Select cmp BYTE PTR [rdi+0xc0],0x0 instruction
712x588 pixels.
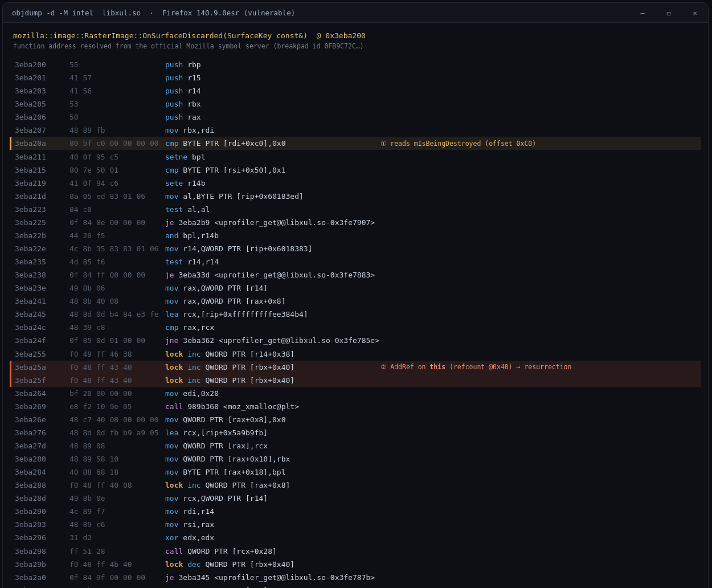point(226,143)
